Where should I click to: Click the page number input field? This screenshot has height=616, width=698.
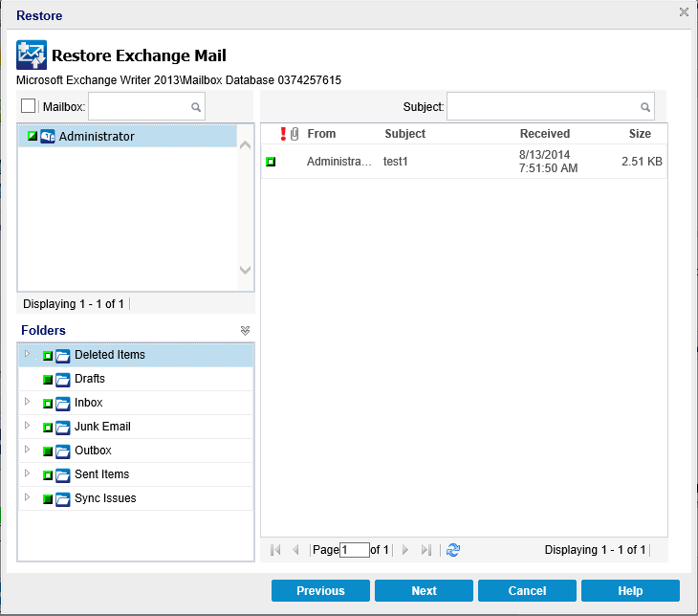(354, 550)
